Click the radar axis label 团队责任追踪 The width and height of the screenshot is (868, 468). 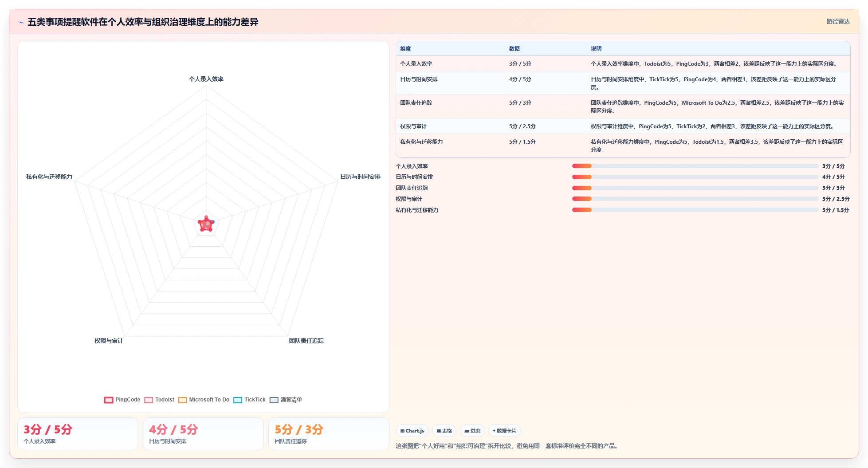coord(306,341)
